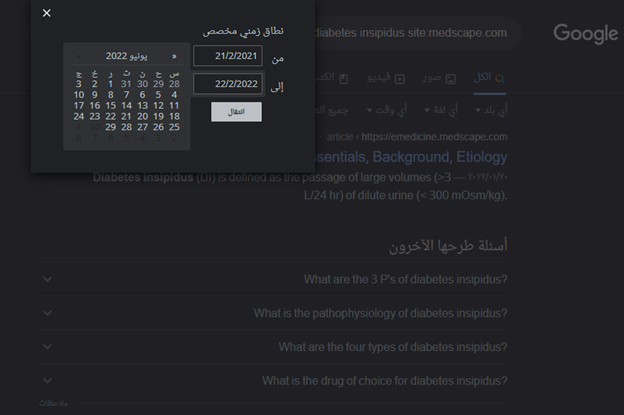Select day 15 in the calendar

[110, 106]
